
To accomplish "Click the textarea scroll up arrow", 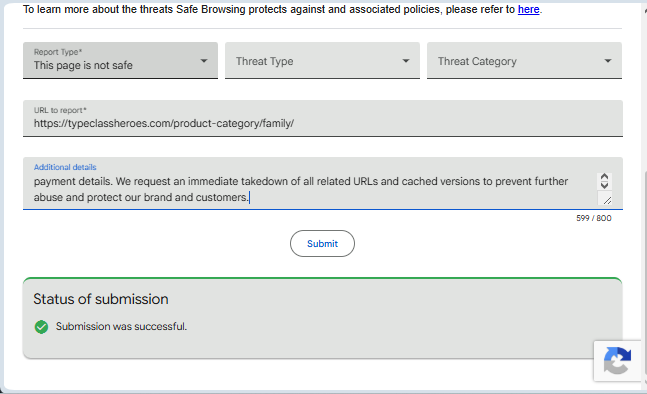I will 604,177.
